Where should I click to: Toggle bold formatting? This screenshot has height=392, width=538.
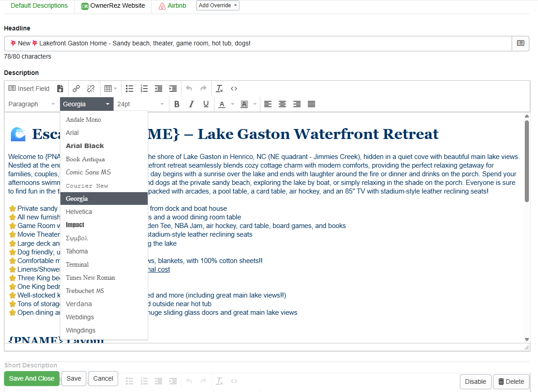pyautogui.click(x=177, y=104)
